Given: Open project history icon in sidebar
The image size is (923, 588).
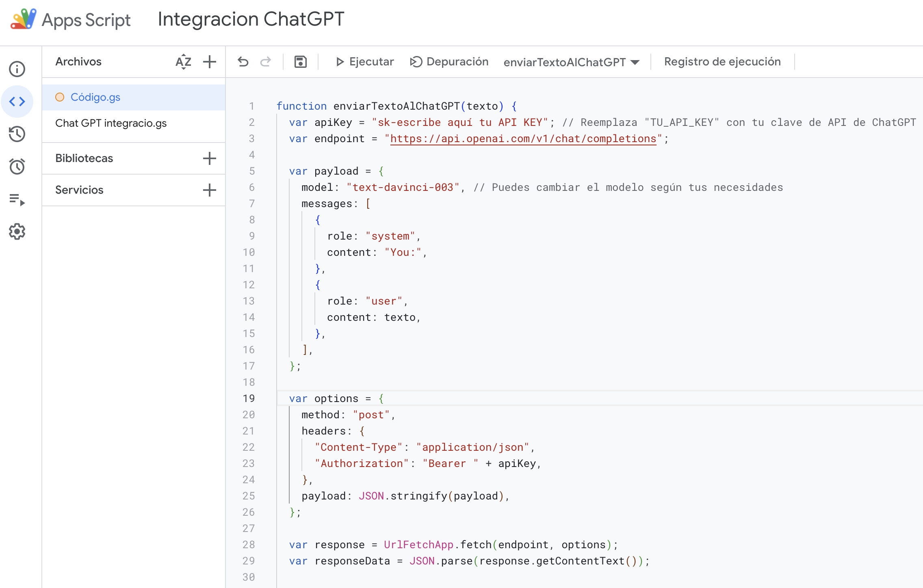Looking at the screenshot, I should 17,134.
